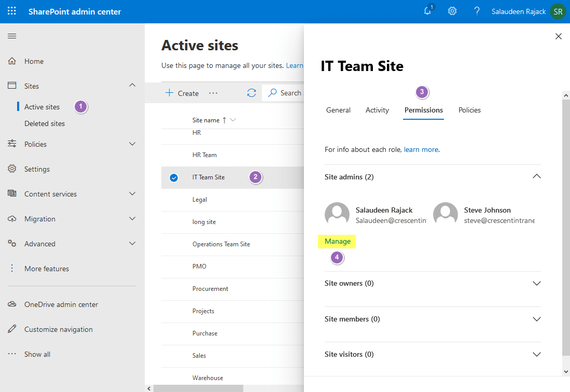Go to Deleted sites in navigation
Image resolution: width=570 pixels, height=392 pixels.
coord(45,123)
